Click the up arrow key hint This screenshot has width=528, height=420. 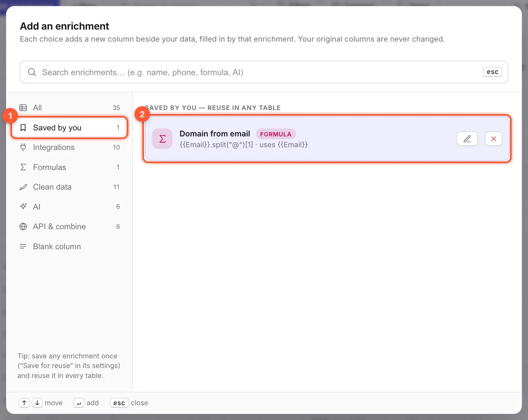(x=24, y=403)
